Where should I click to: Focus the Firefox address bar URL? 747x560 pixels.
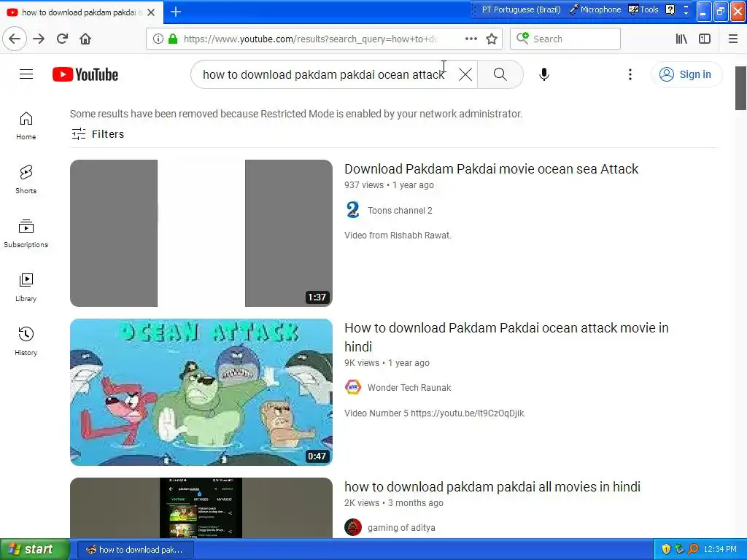[x=309, y=39]
